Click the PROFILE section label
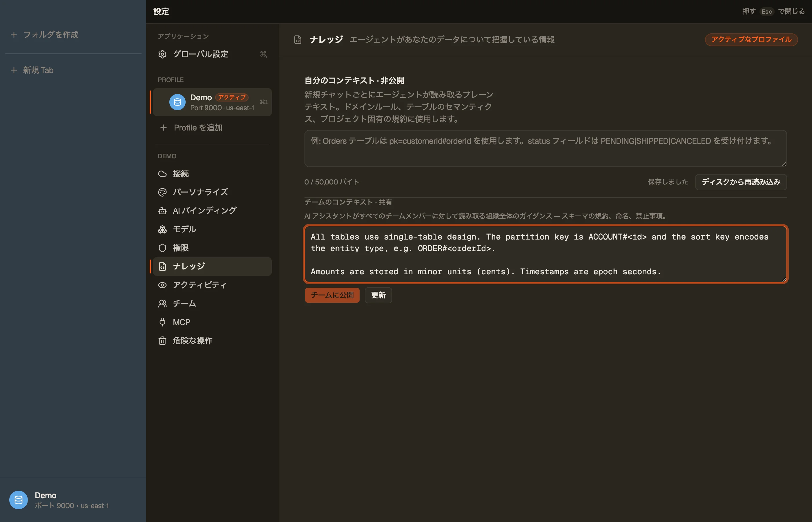 tap(171, 80)
